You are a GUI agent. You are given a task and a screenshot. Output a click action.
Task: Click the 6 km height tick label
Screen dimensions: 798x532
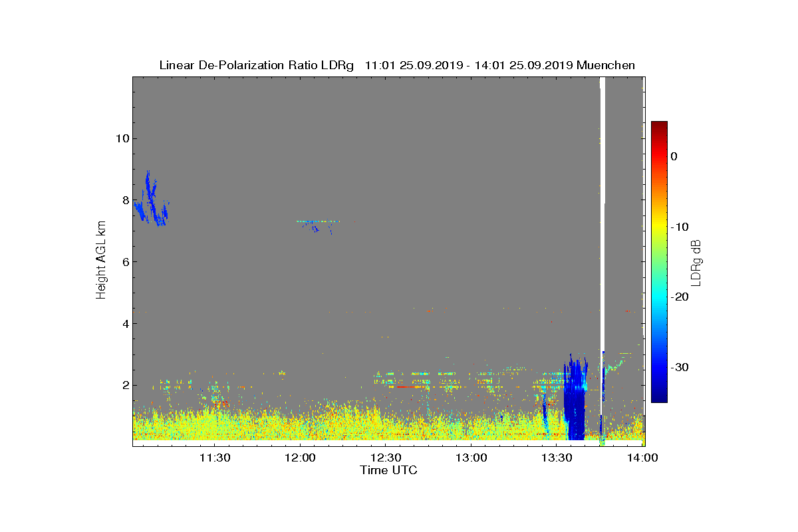[124, 261]
